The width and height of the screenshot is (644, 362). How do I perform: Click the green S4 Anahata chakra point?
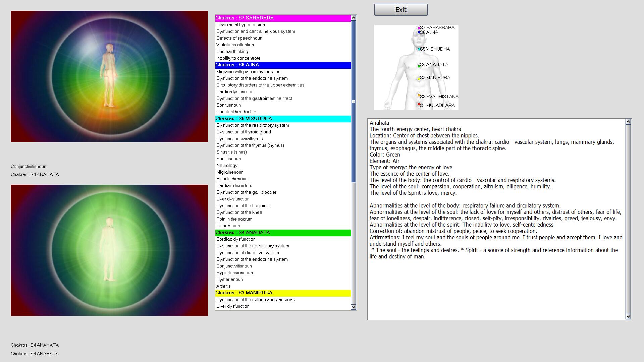pyautogui.click(x=419, y=66)
